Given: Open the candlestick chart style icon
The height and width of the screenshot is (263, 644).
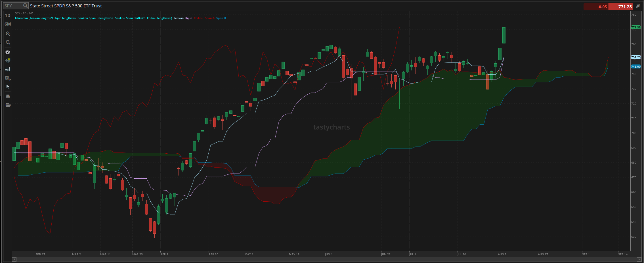Looking at the screenshot, I should (x=8, y=69).
